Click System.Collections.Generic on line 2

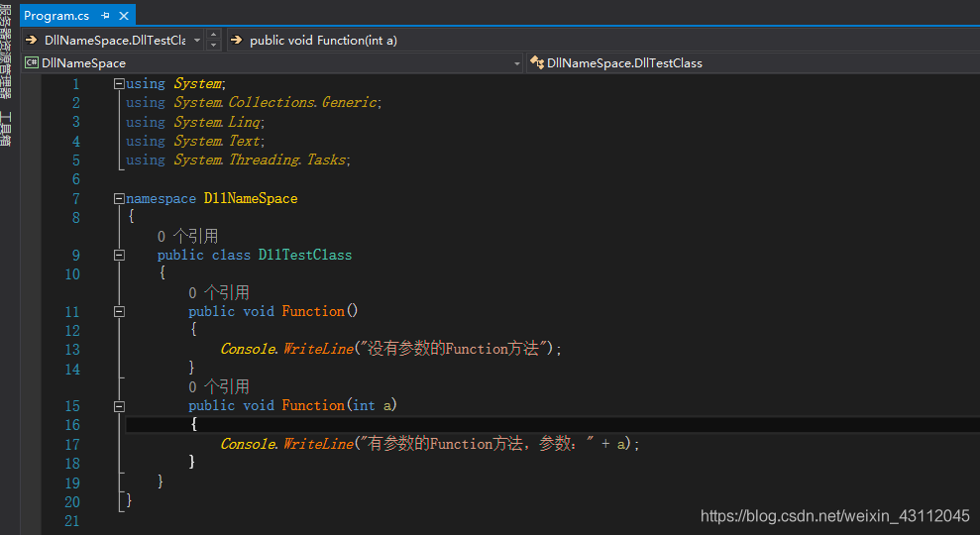(x=275, y=102)
